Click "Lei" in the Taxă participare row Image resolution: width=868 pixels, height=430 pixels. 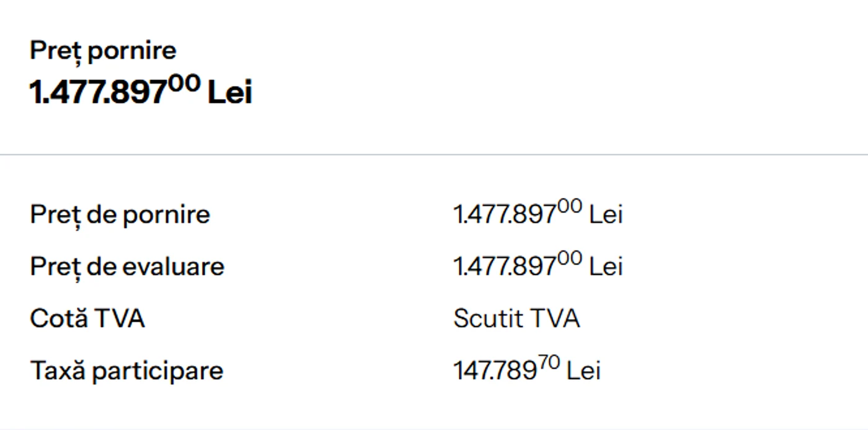click(583, 371)
